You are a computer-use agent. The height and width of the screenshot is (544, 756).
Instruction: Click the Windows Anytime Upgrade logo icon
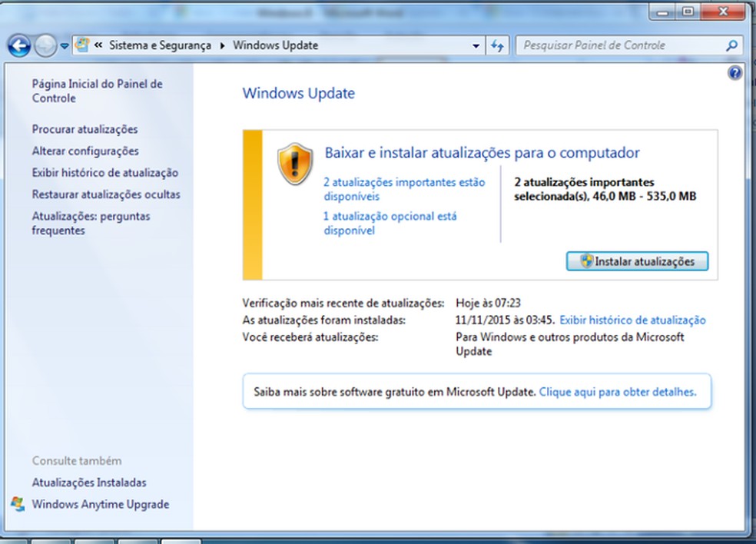[x=18, y=504]
